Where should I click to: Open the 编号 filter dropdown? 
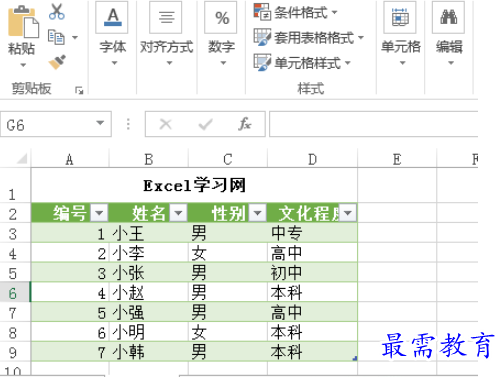(x=99, y=213)
